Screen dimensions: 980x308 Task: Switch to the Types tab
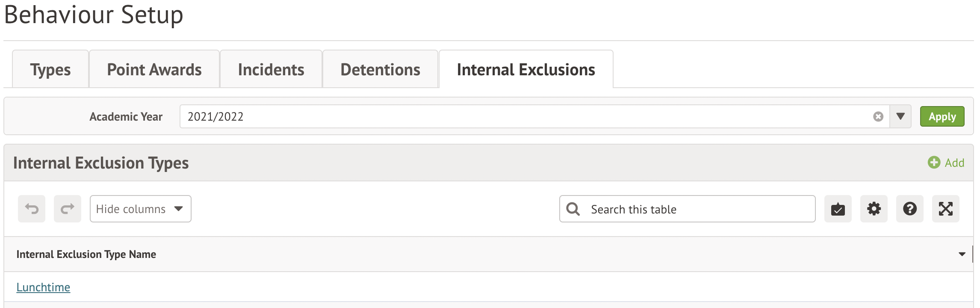tap(50, 69)
